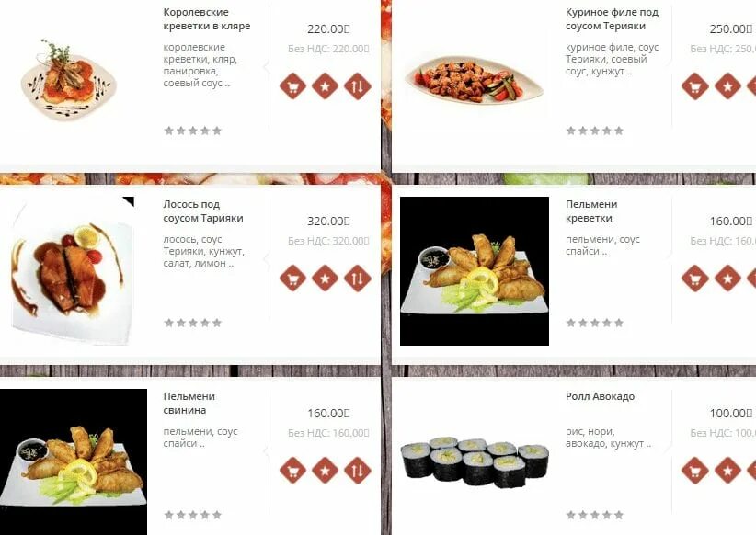Compare the Пельмени свинина item

point(357,470)
